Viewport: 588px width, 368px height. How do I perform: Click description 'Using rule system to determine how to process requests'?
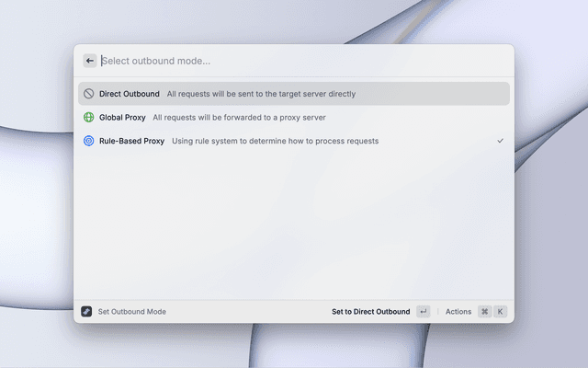tap(276, 141)
